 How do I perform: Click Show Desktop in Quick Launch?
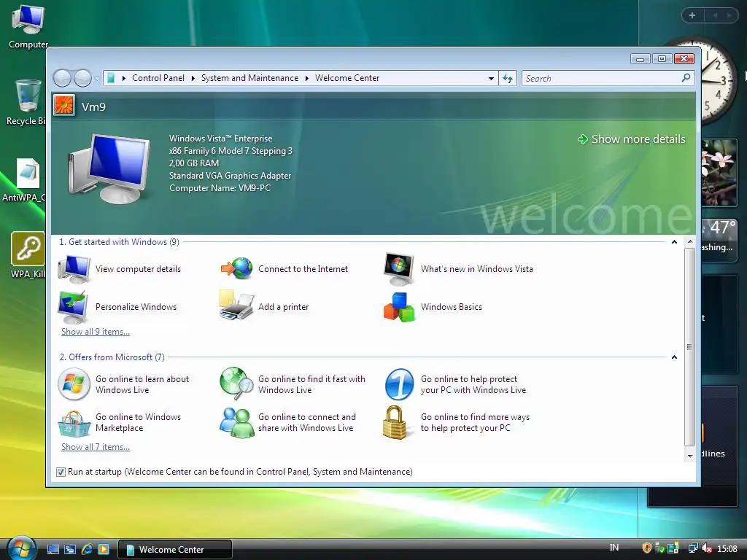point(53,549)
